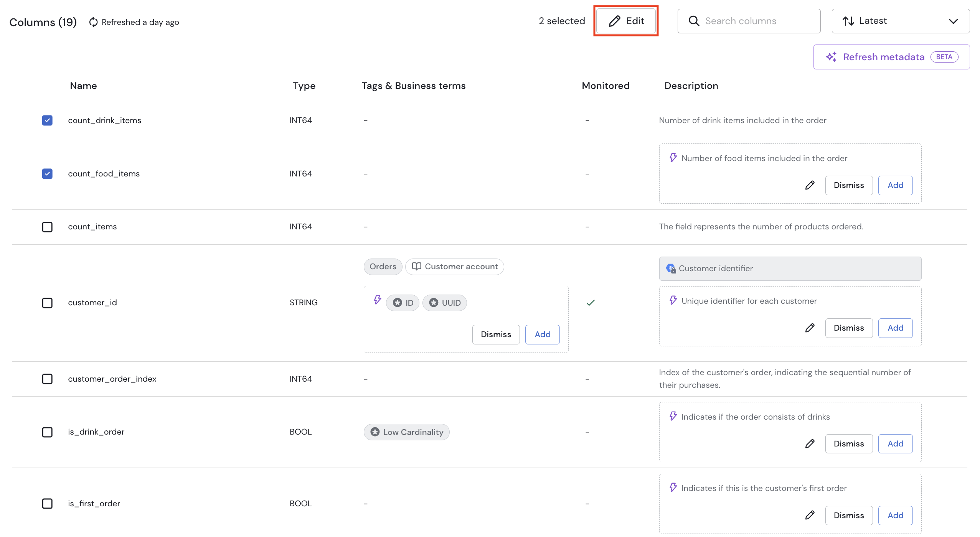Click the Type column header

[304, 86]
